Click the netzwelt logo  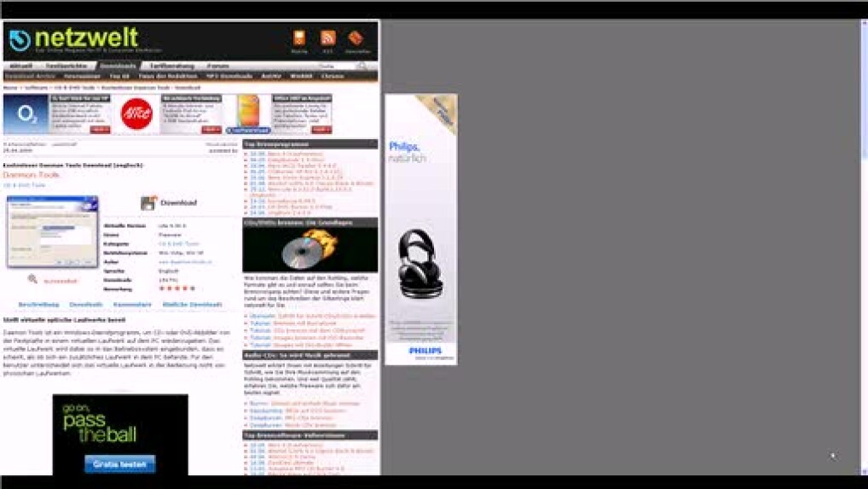(72, 39)
